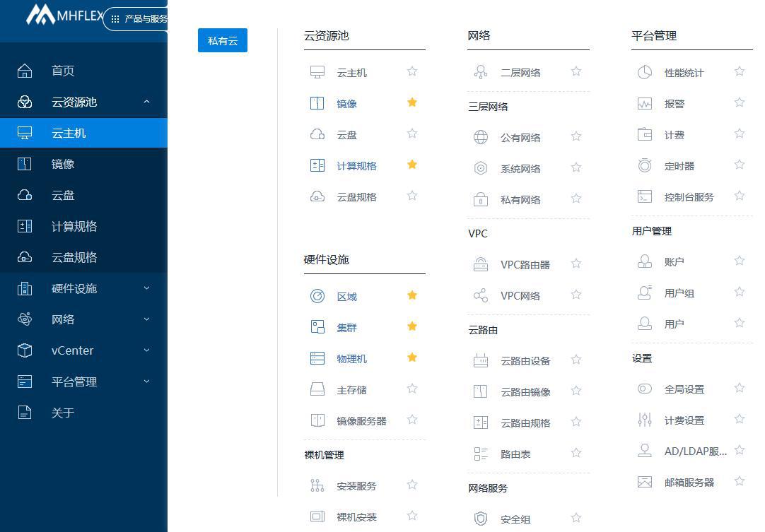Viewport: 765px width, 532px height.
Task: Favorite 全局设置 with its star
Action: pyautogui.click(x=740, y=388)
